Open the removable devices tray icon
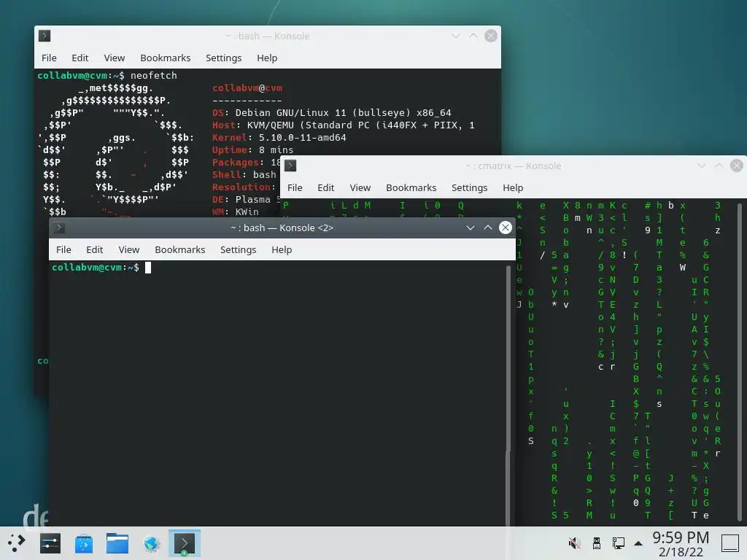This screenshot has width=747, height=560. (x=597, y=542)
